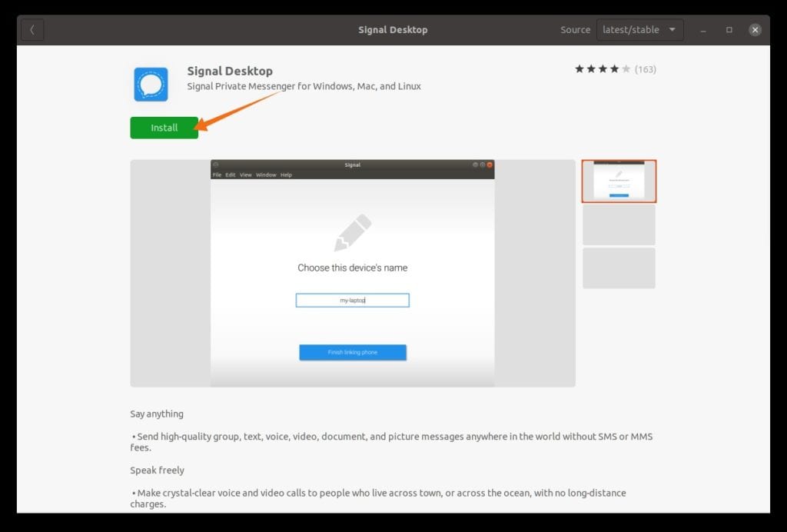The image size is (787, 532).
Task: Open the View menu in the Signal preview
Action: coord(244,174)
